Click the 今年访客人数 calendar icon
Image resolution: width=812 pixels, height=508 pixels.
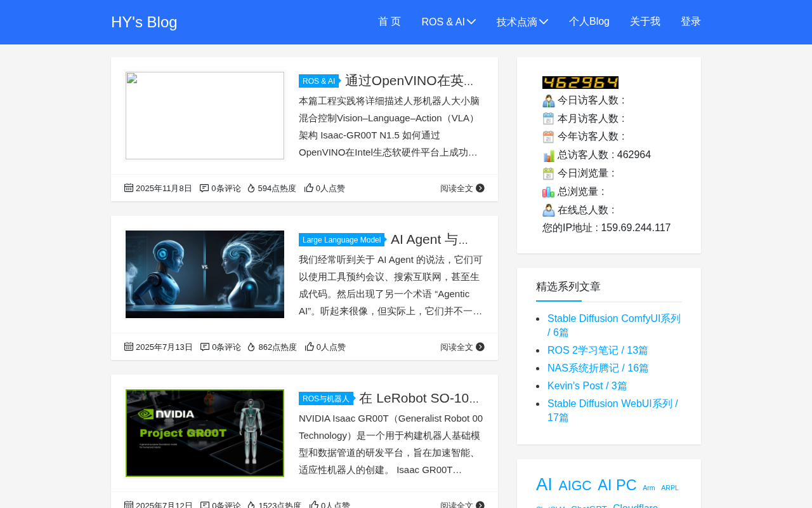coord(549,137)
